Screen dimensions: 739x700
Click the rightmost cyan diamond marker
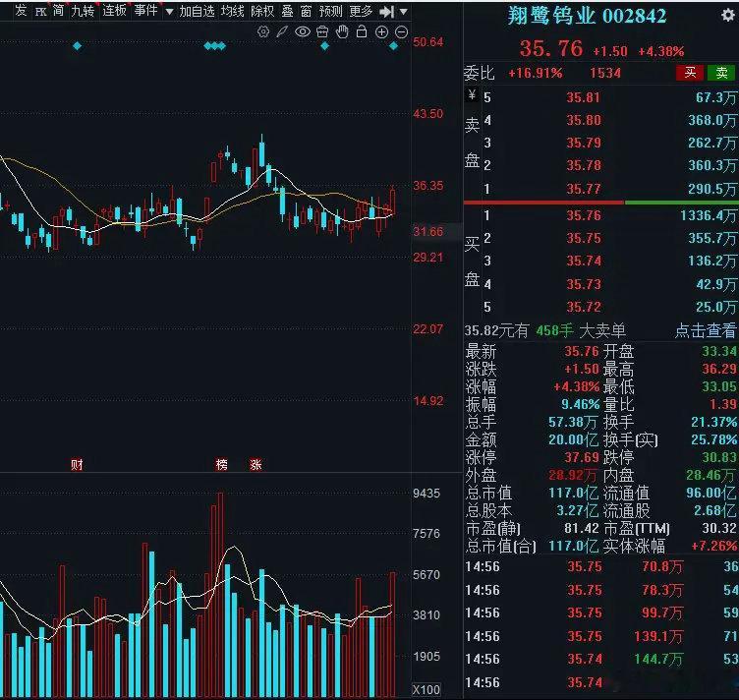(393, 46)
